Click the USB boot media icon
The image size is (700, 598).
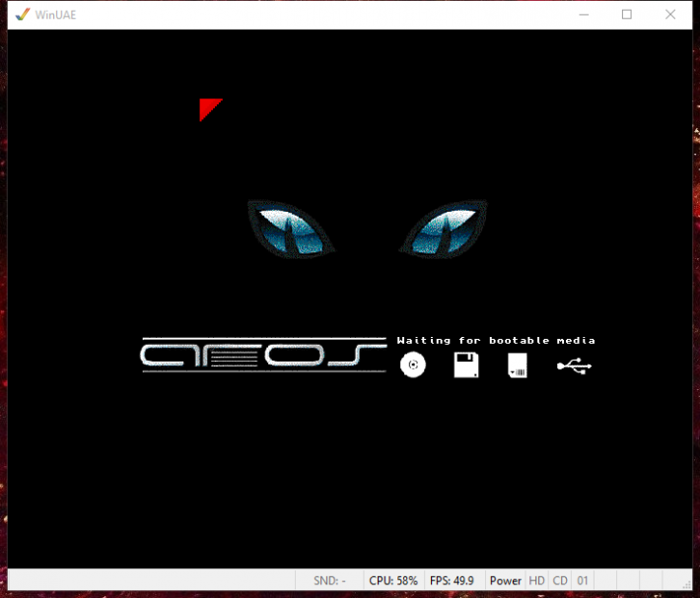tap(574, 366)
